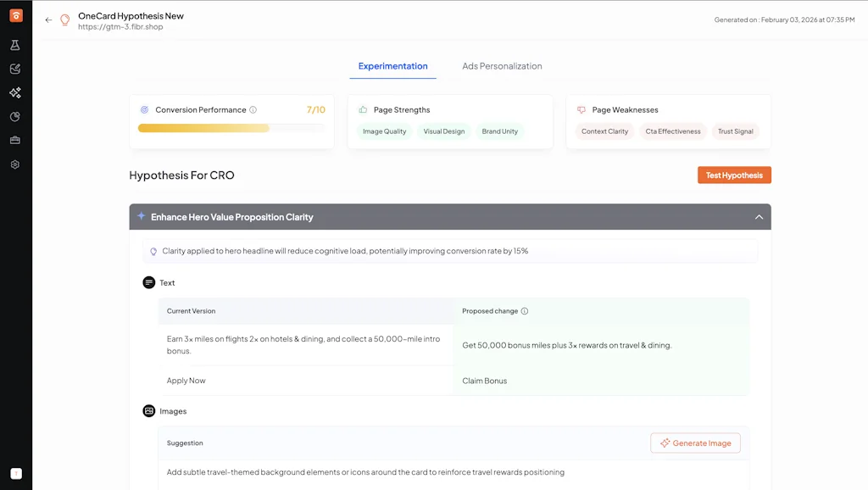Click the Test Hypothesis button
Image resolution: width=868 pixels, height=490 pixels.
734,175
